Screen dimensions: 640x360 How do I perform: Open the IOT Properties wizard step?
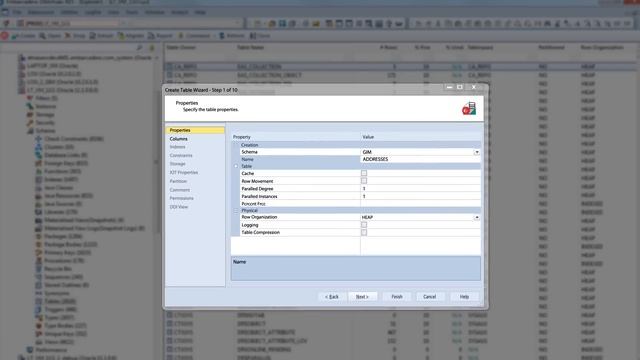pyautogui.click(x=184, y=173)
